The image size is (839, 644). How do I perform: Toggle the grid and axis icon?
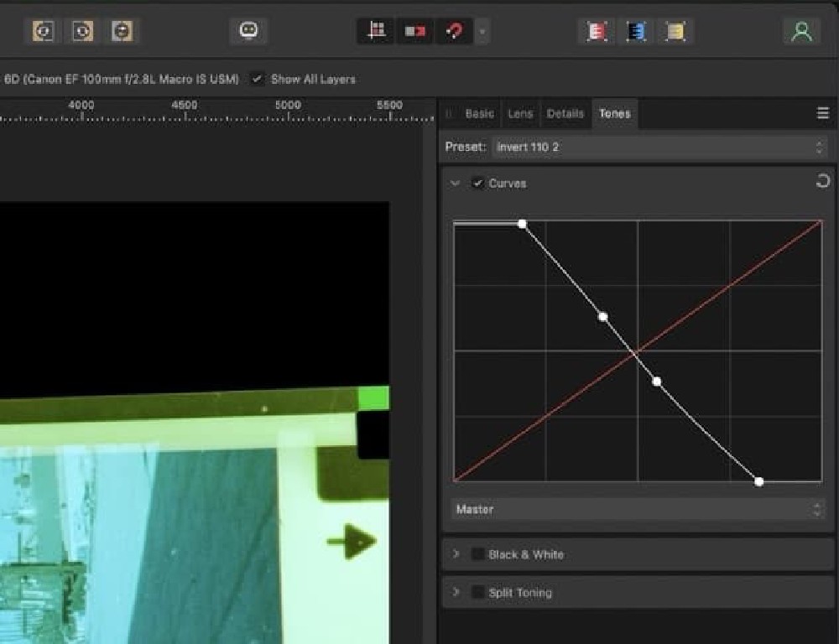pyautogui.click(x=376, y=31)
